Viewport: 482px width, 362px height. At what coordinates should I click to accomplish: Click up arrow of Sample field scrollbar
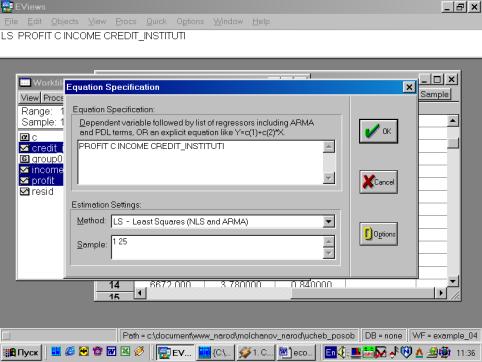click(x=329, y=241)
